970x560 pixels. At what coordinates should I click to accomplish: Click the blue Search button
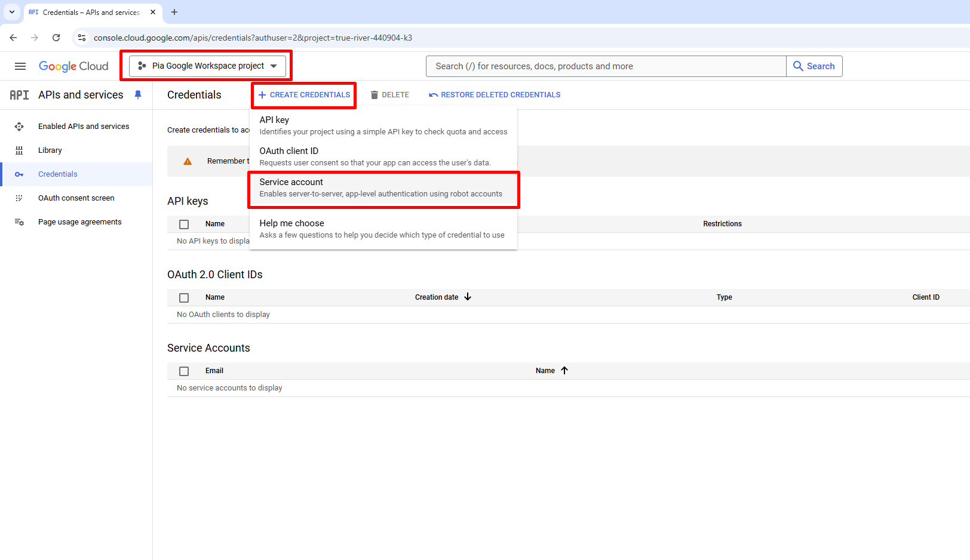(814, 66)
